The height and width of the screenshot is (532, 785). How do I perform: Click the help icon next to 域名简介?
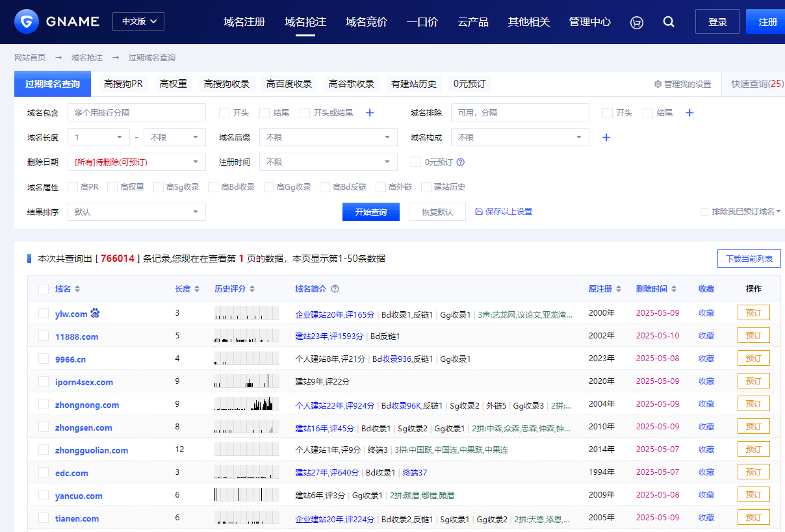tap(335, 289)
